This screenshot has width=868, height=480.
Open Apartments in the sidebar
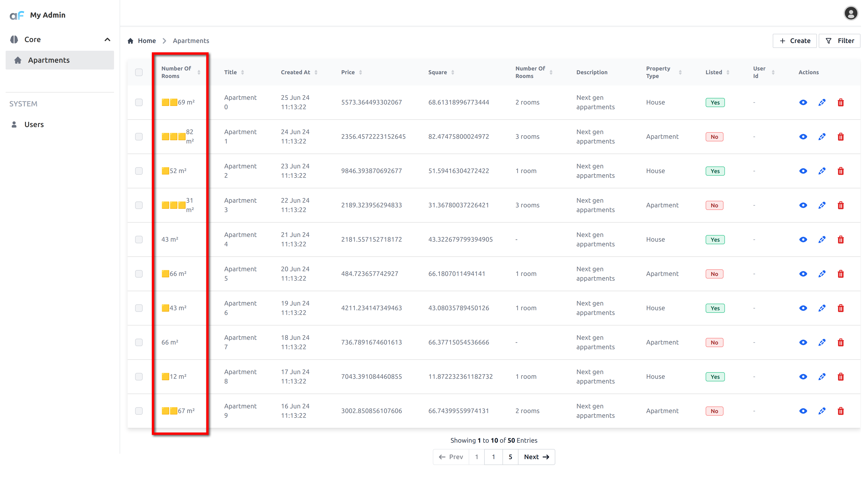pos(60,60)
